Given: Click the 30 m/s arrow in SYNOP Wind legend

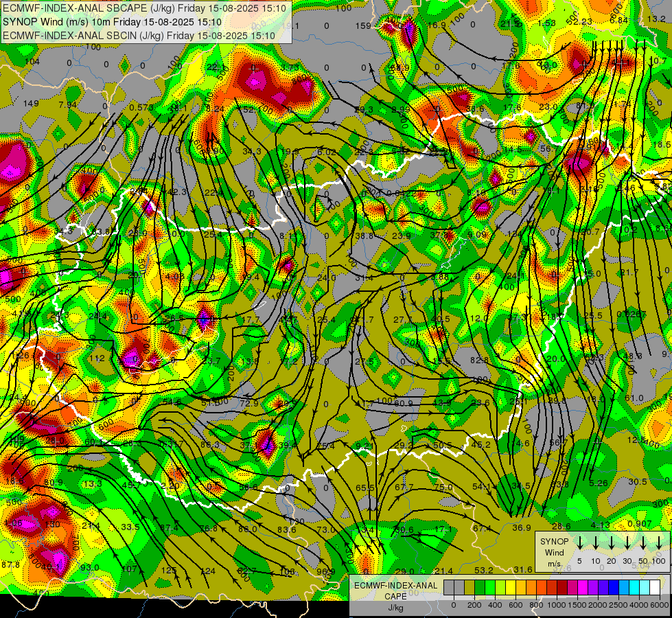Looking at the screenshot, I should coord(627,542).
